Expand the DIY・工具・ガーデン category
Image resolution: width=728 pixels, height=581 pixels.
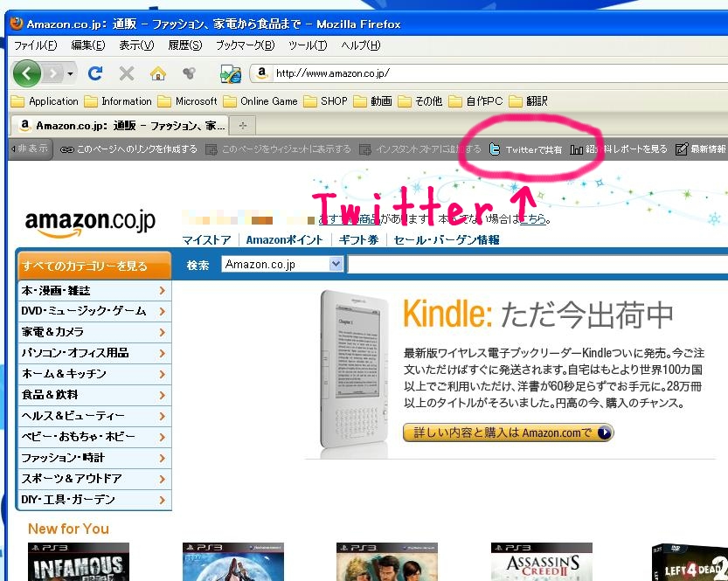click(94, 500)
